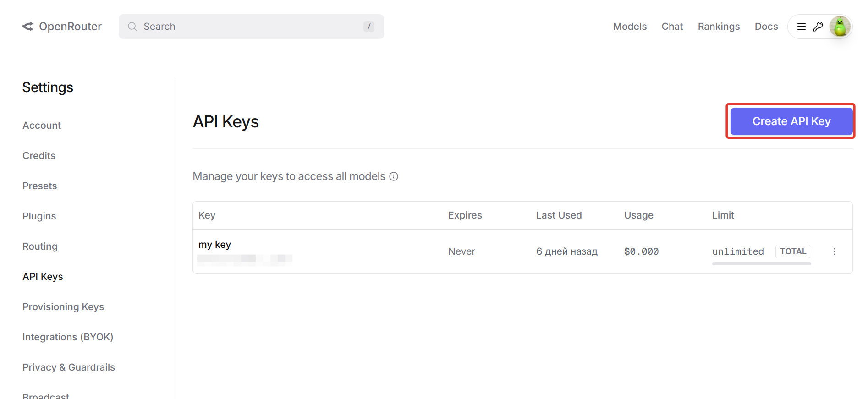Viewport: 868px width, 399px height.
Task: Click the key icon in header
Action: (818, 27)
